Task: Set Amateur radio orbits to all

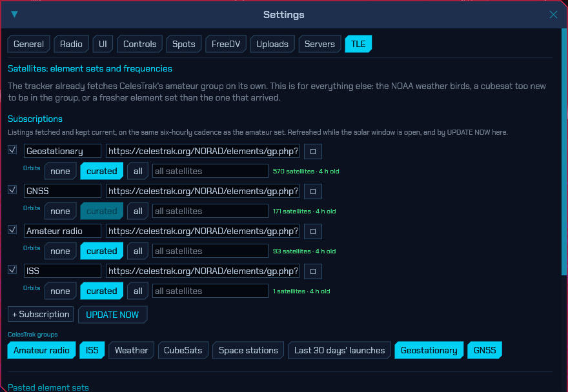Action: pyautogui.click(x=137, y=251)
